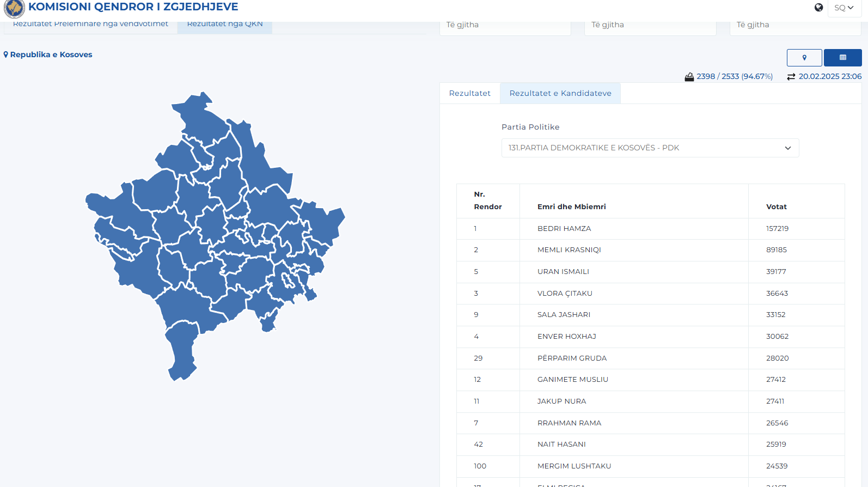Image resolution: width=868 pixels, height=487 pixels.
Task: Open the first Të gjitha filter
Action: (x=505, y=26)
